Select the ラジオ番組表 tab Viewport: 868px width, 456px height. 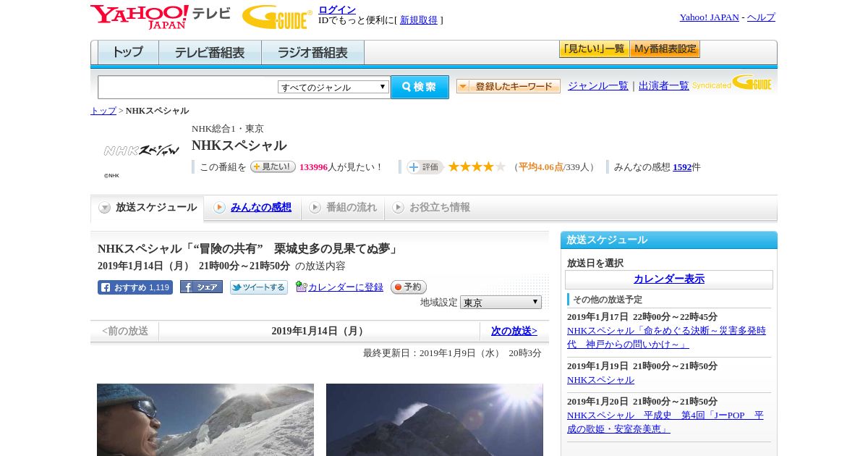coord(312,53)
